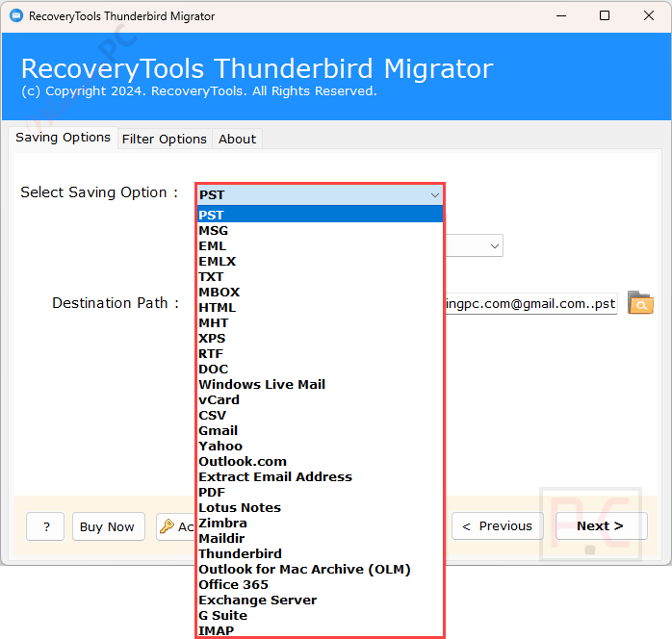Screen dimensions: 672x639
Task: Pick IMAP at the list bottom
Action: tap(216, 631)
